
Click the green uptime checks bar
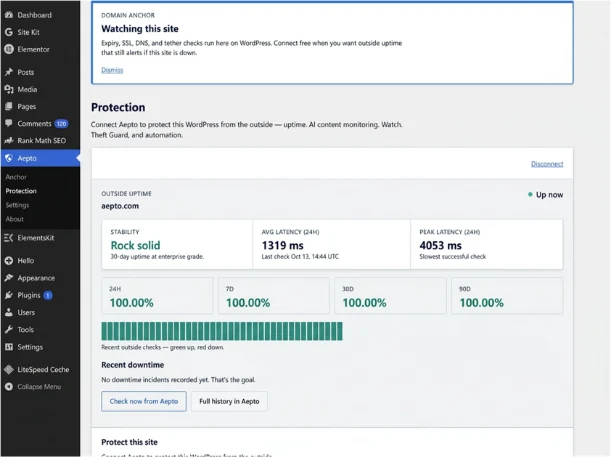tap(222, 331)
